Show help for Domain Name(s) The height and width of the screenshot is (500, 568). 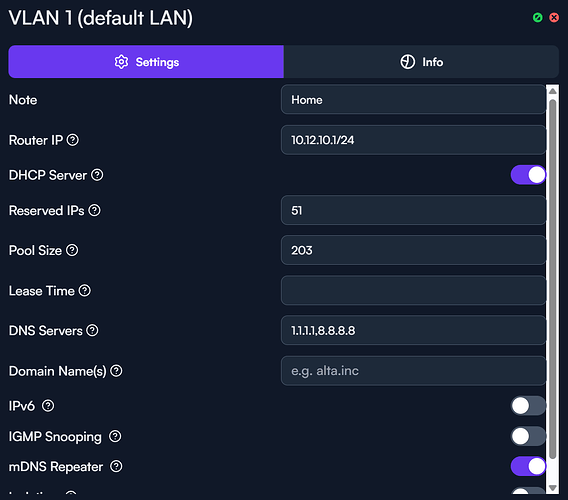[x=116, y=371]
